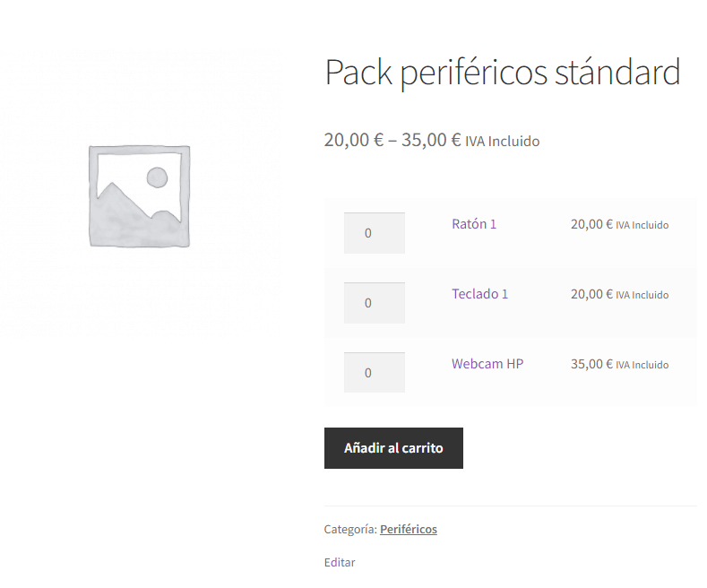Click the 20,00 € – 35,00 € price range
Screen dimensions: 707x588
tap(392, 140)
